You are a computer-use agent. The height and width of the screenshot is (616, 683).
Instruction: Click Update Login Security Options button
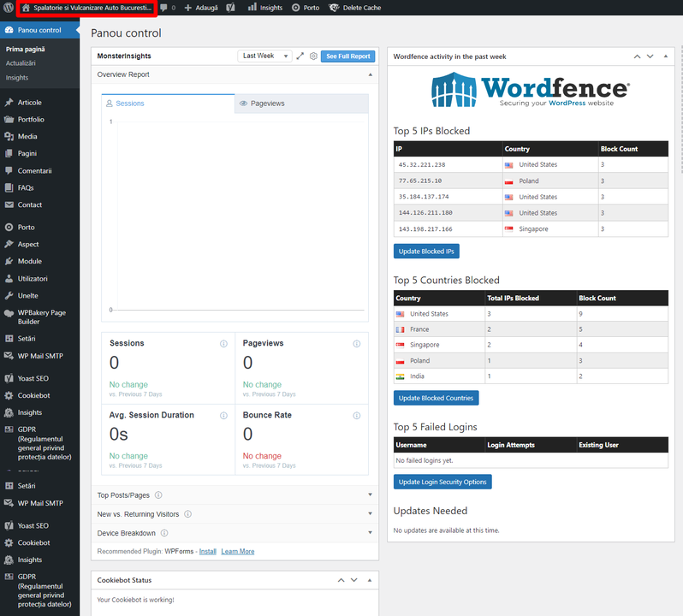coord(442,482)
